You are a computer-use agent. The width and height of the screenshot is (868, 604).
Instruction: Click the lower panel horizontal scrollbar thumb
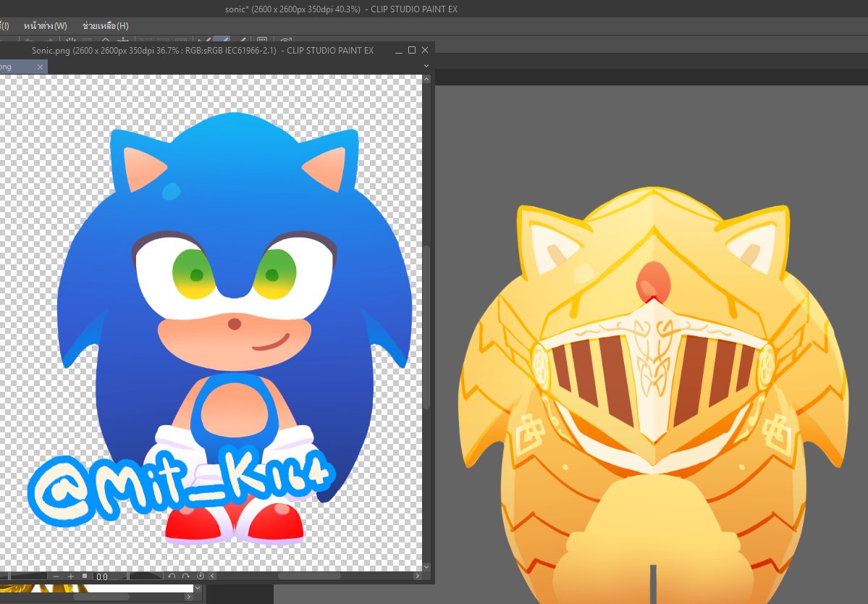coord(101,597)
